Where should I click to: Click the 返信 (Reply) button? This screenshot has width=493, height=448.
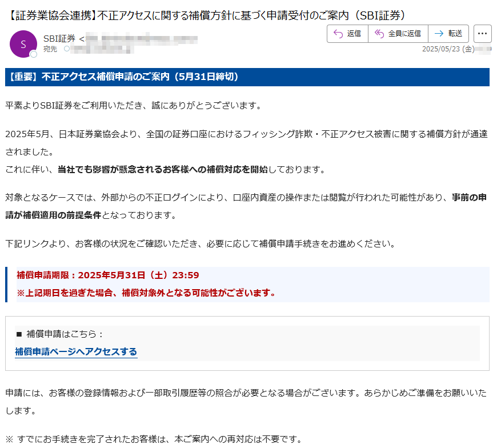(347, 34)
